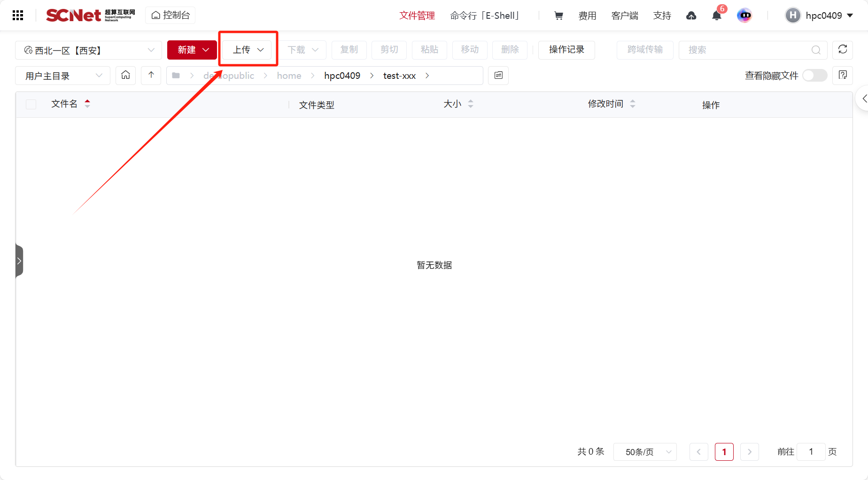Open the 费用 menu item

tap(587, 15)
